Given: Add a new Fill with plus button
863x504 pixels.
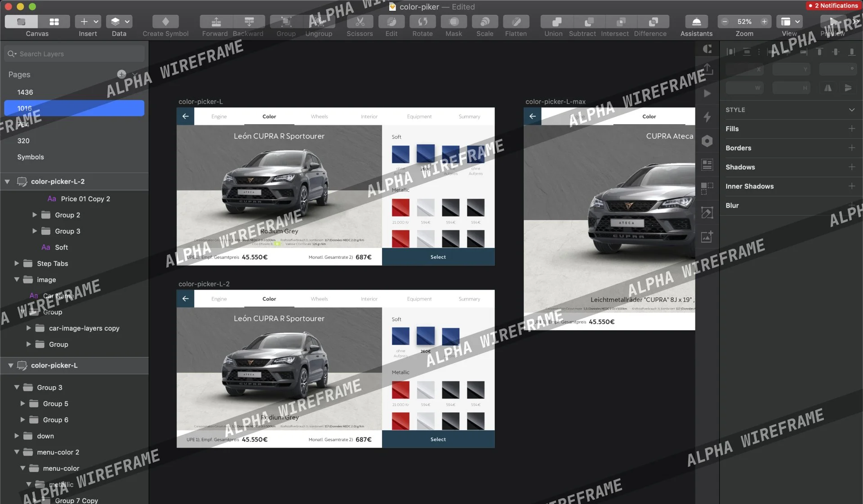Looking at the screenshot, I should click(851, 128).
